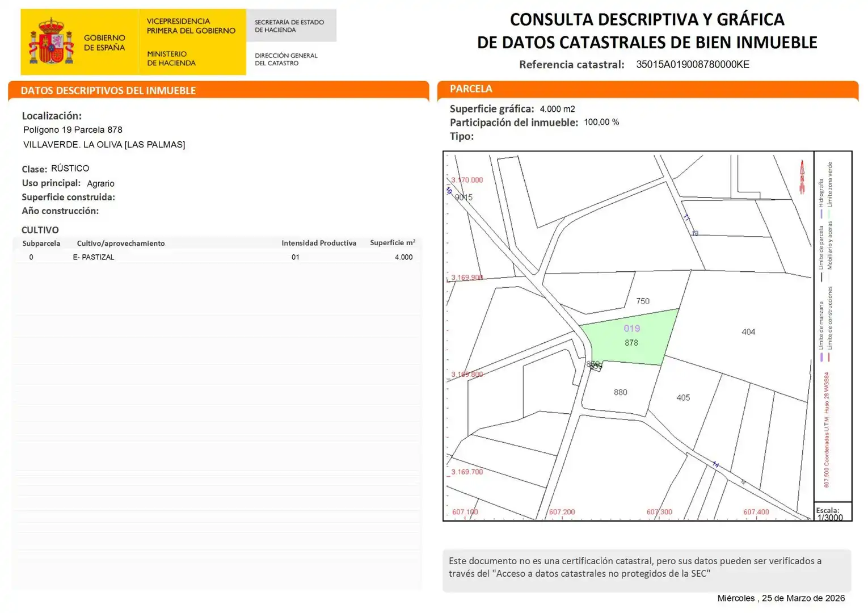The height and width of the screenshot is (613, 868).
Task: Click the '100,00 %' participation value
Action: tap(601, 122)
